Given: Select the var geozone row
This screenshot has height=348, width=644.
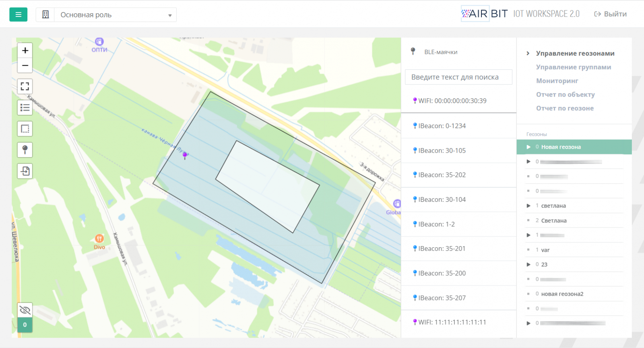Looking at the screenshot, I should (574, 250).
